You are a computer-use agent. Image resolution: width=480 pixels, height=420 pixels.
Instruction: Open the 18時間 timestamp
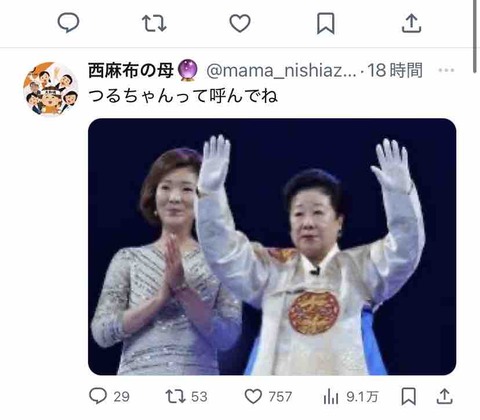[x=395, y=70]
